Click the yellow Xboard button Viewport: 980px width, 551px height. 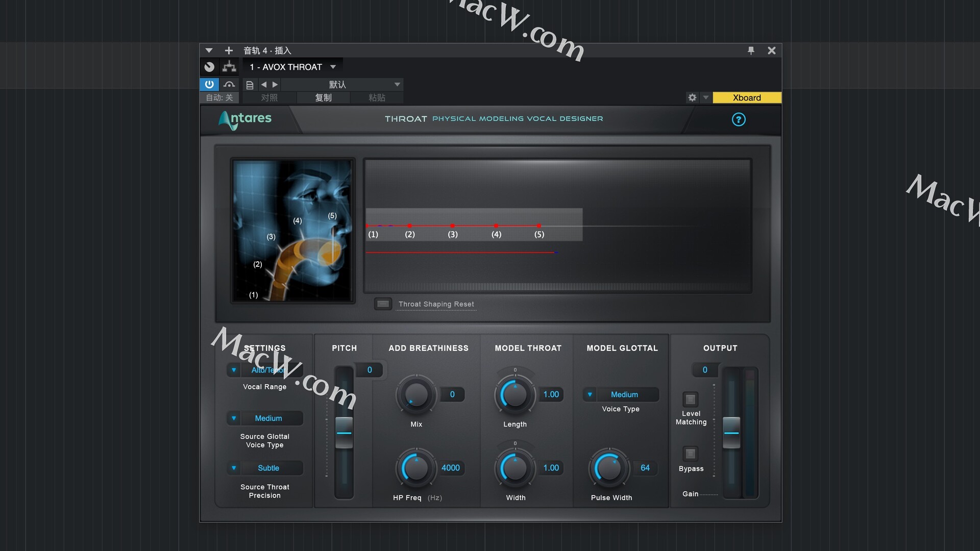click(747, 97)
